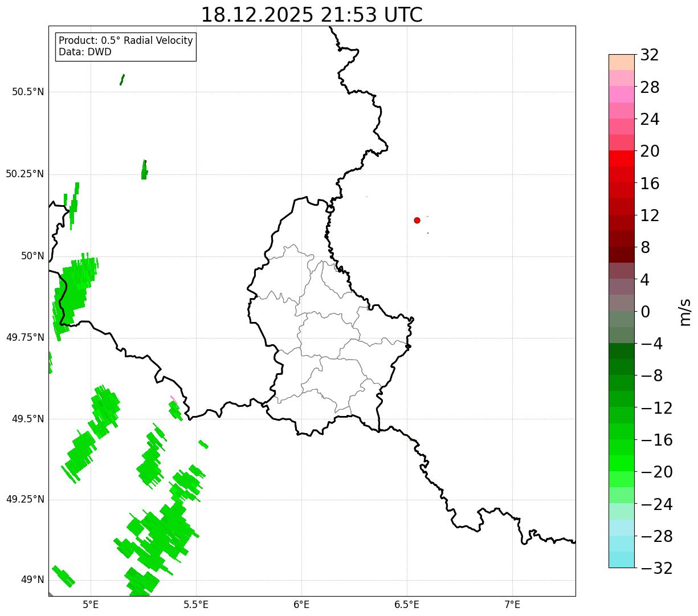Click the cyan bottom segment of the colorbar
This screenshot has width=698, height=616.
[622, 560]
